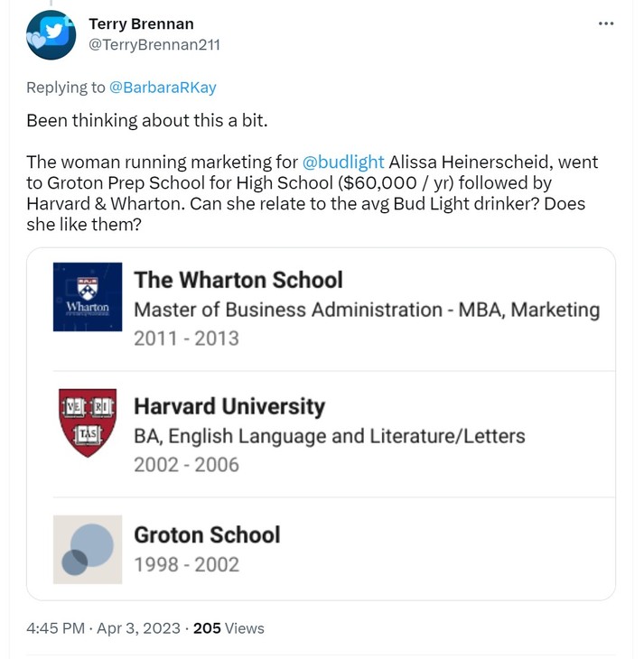Screen dimensions: 644x659
Task: Click the Wharton logo in the image
Action: pyautogui.click(x=88, y=297)
